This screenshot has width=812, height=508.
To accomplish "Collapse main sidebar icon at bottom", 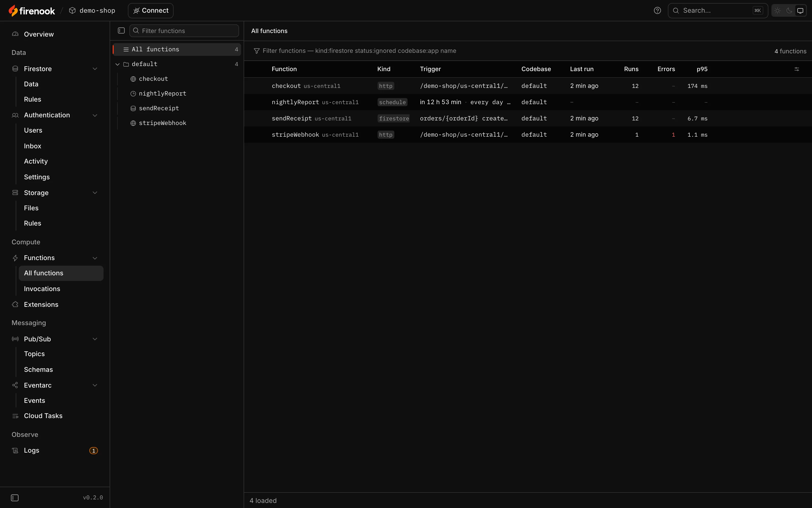I will point(15,498).
